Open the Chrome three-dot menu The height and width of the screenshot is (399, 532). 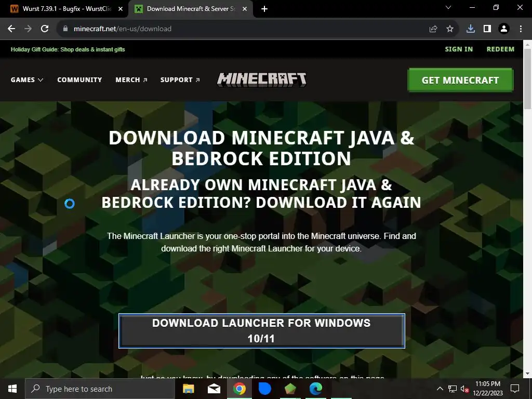[x=521, y=29]
